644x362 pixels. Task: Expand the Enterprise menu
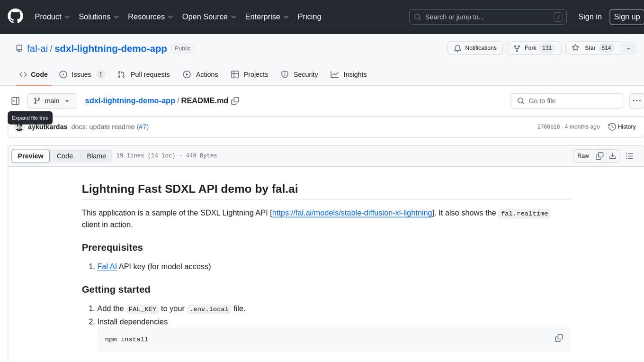[x=267, y=17]
